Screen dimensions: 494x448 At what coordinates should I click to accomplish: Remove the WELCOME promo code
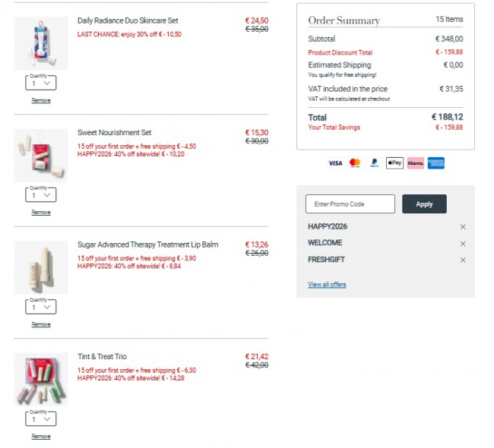pyautogui.click(x=463, y=244)
